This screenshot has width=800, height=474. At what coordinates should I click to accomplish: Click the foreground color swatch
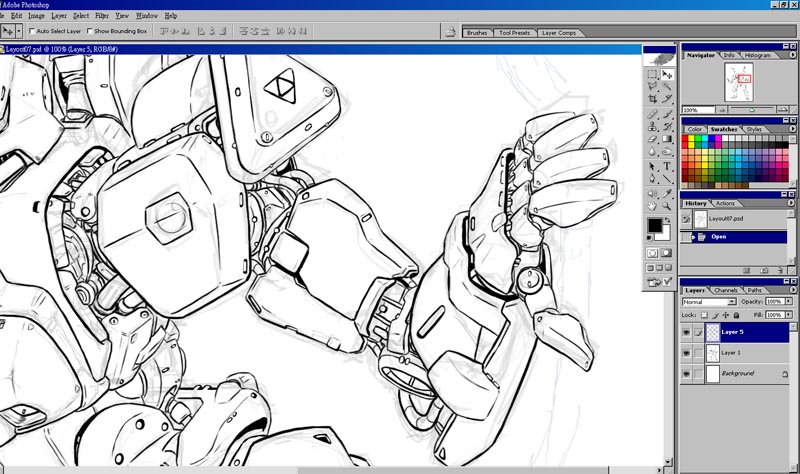655,225
